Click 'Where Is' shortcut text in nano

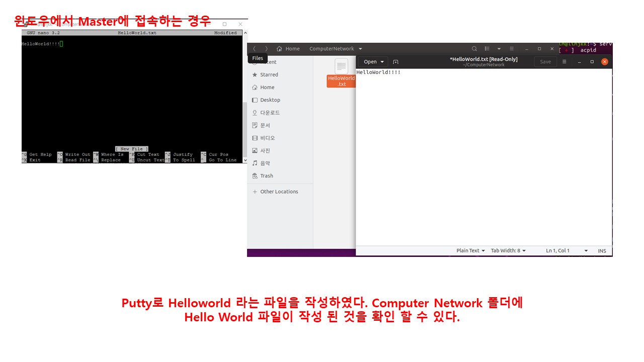tap(112, 154)
